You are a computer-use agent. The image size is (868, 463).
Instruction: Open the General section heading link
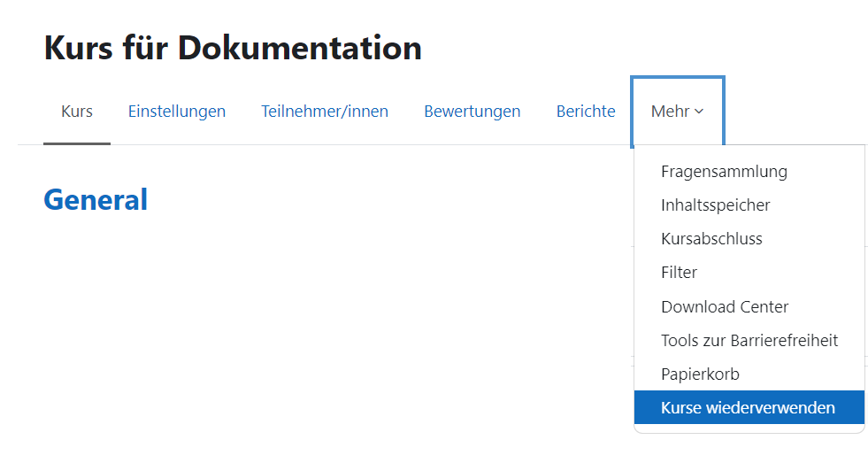click(x=96, y=200)
